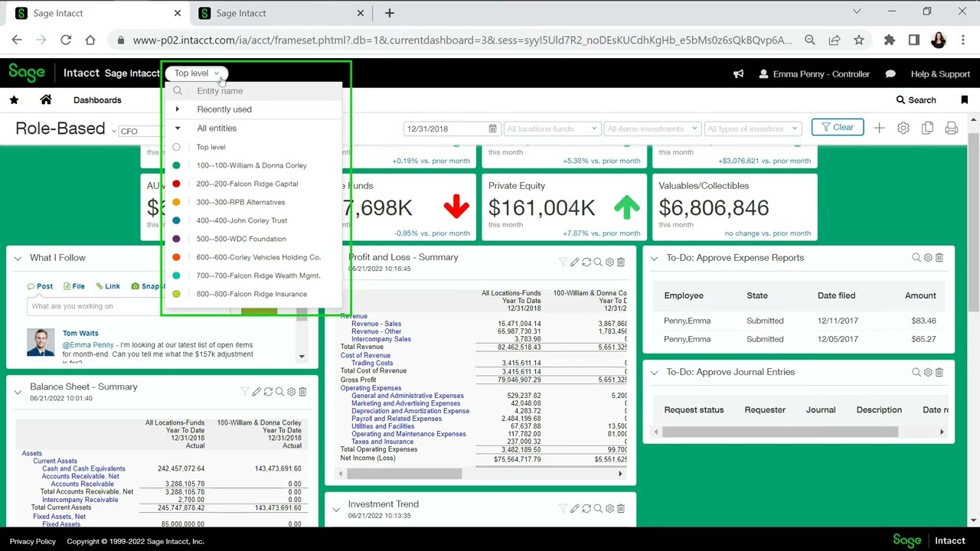The width and height of the screenshot is (980, 551).
Task: Open a new Chrome tab
Action: coord(390,13)
